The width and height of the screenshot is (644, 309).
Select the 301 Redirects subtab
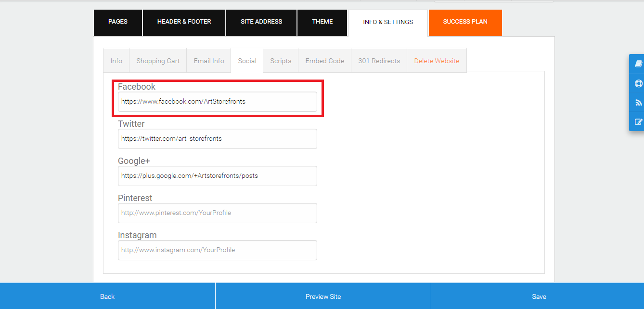(x=379, y=60)
